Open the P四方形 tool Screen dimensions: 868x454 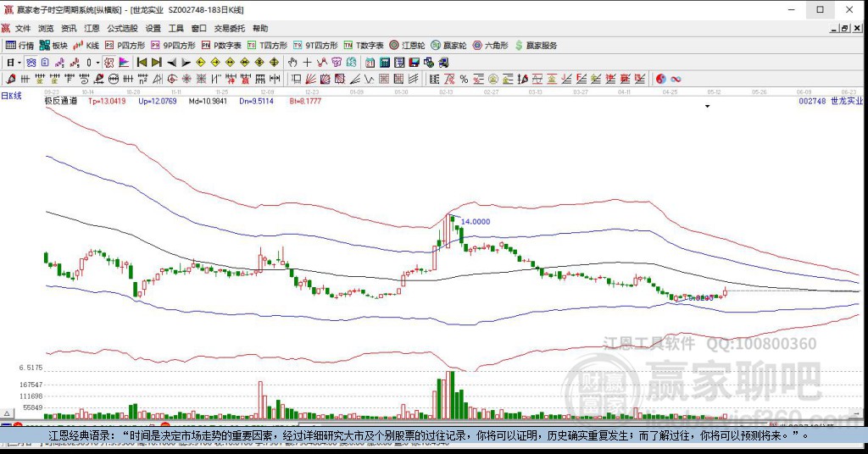point(125,46)
